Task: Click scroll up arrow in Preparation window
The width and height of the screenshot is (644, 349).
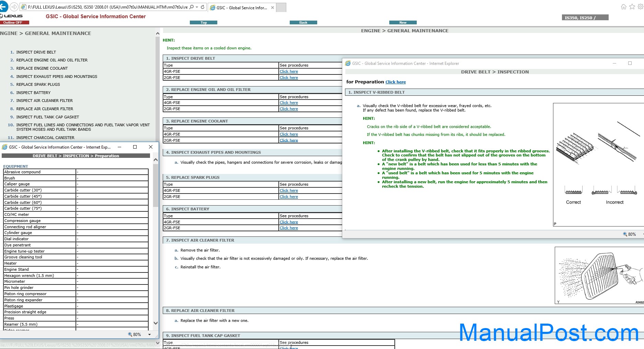Action: pyautogui.click(x=156, y=160)
